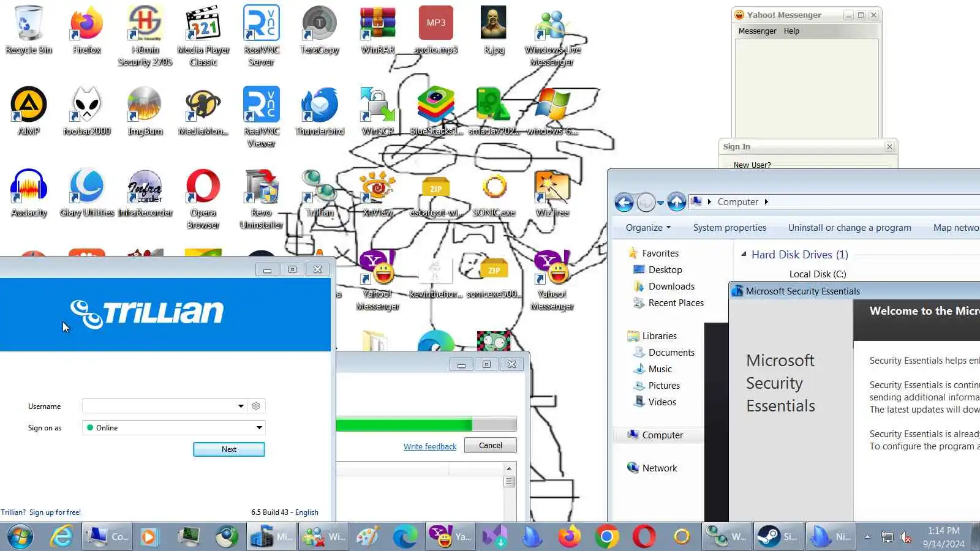Launch ImgBurn from the desktop
This screenshot has width=980, height=551.
point(145,111)
